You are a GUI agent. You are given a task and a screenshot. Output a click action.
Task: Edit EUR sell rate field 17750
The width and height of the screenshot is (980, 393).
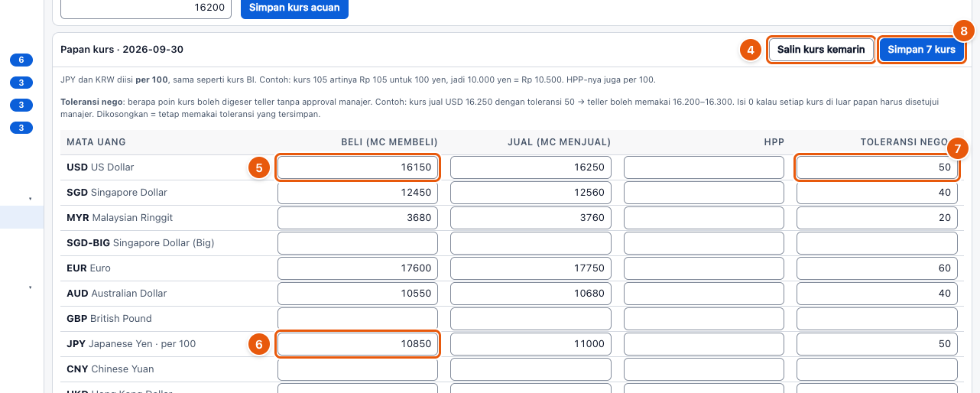(x=531, y=268)
